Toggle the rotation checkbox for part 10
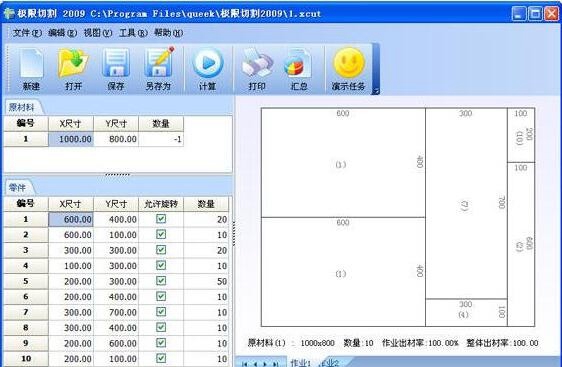This screenshot has width=562, height=367. click(161, 358)
